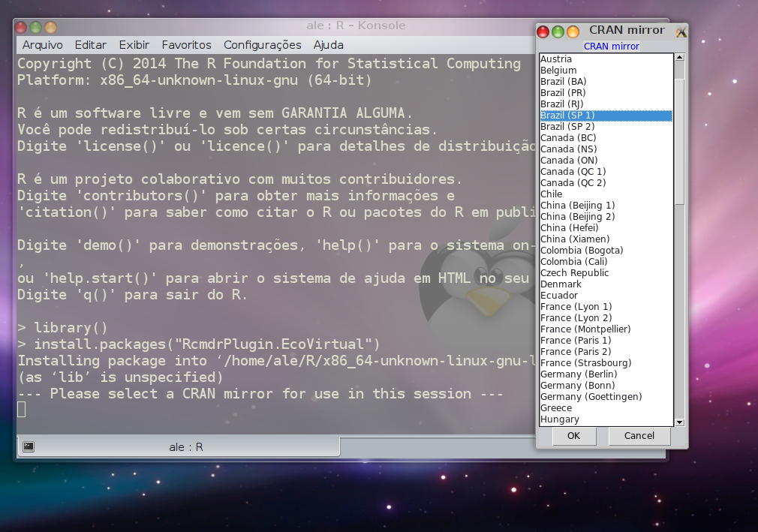Switch to the 'ale : R' tab
This screenshot has width=758, height=532.
click(185, 447)
